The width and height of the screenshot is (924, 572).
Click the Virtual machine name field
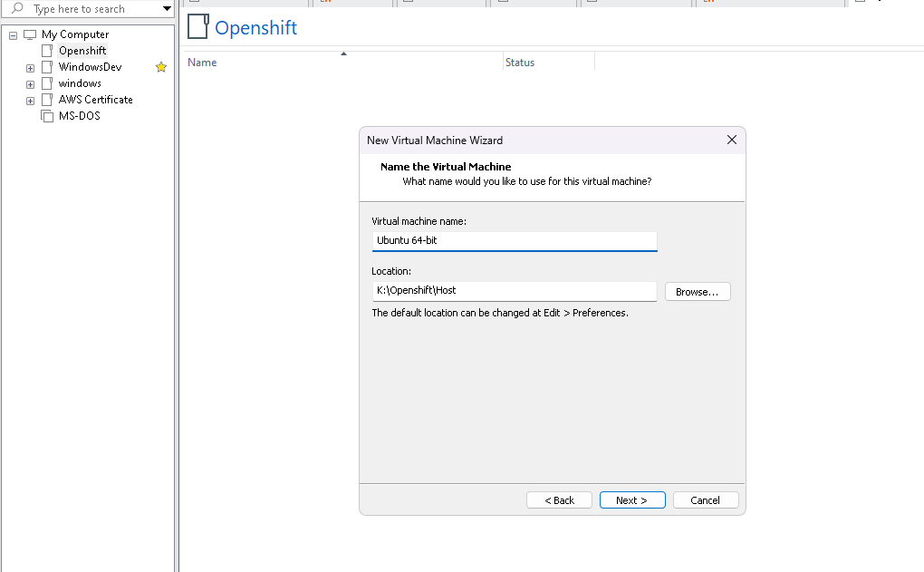point(515,240)
